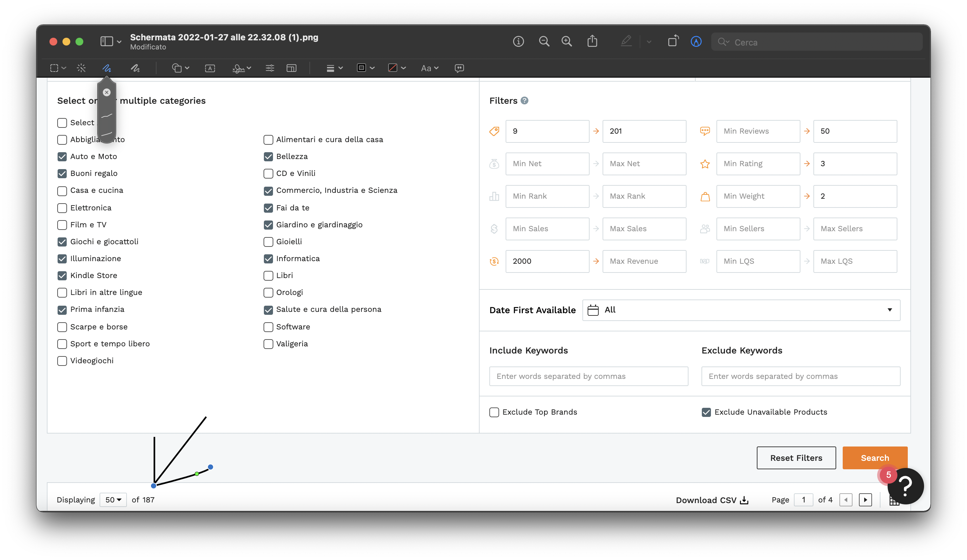Click Download CSV
967x560 pixels.
point(712,500)
